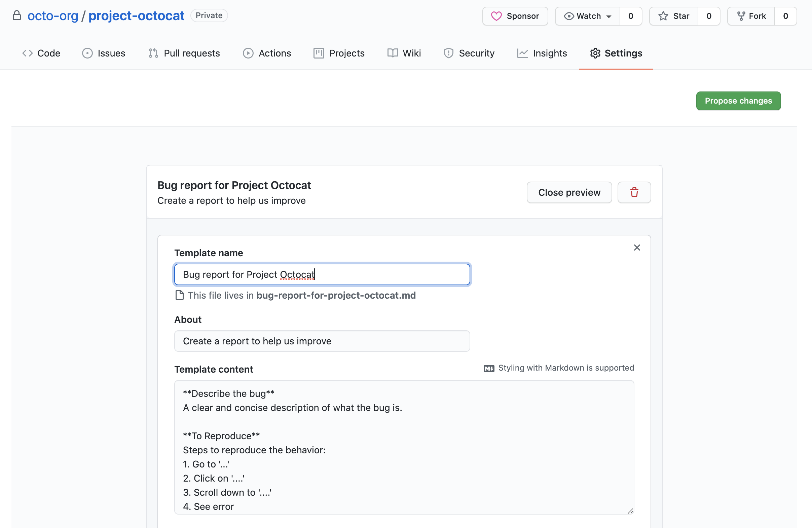Click the Template name input field
The height and width of the screenshot is (528, 812).
(x=323, y=274)
